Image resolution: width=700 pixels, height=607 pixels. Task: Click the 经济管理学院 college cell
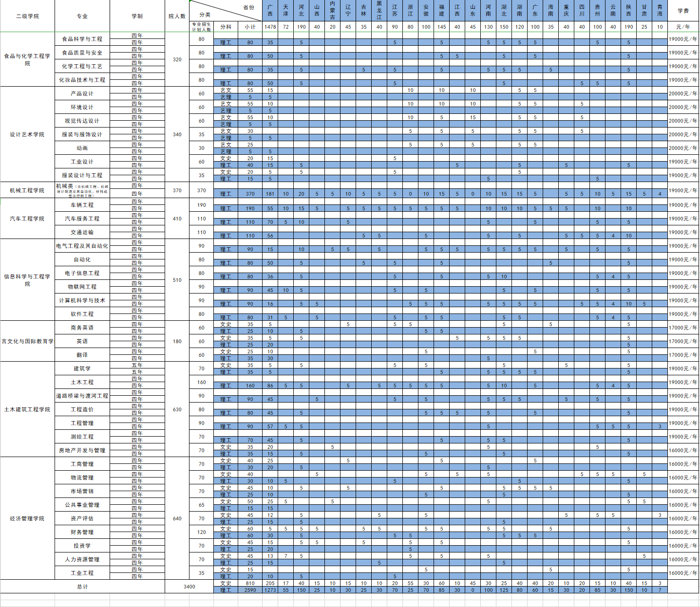coord(27,518)
